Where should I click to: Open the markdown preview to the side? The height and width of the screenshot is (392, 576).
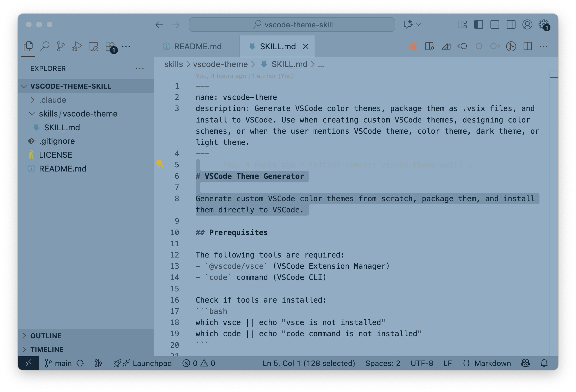pos(429,46)
